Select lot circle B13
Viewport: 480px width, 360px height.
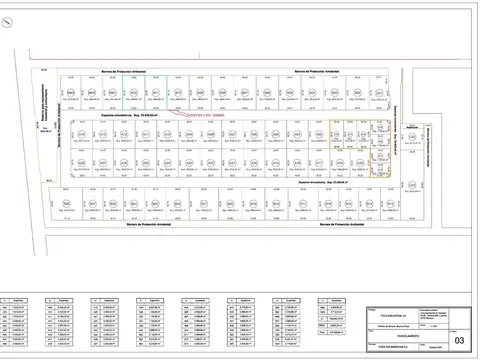point(389,204)
